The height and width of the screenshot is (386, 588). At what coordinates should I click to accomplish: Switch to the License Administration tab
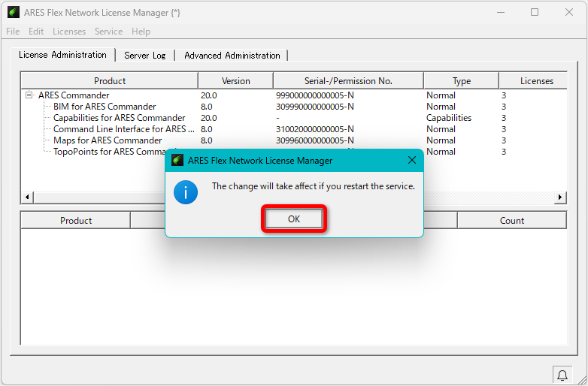click(x=62, y=55)
